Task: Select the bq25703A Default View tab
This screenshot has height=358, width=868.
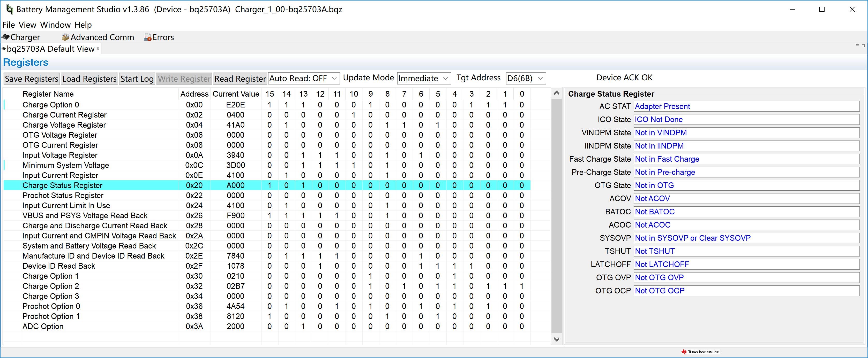Action: tap(50, 49)
